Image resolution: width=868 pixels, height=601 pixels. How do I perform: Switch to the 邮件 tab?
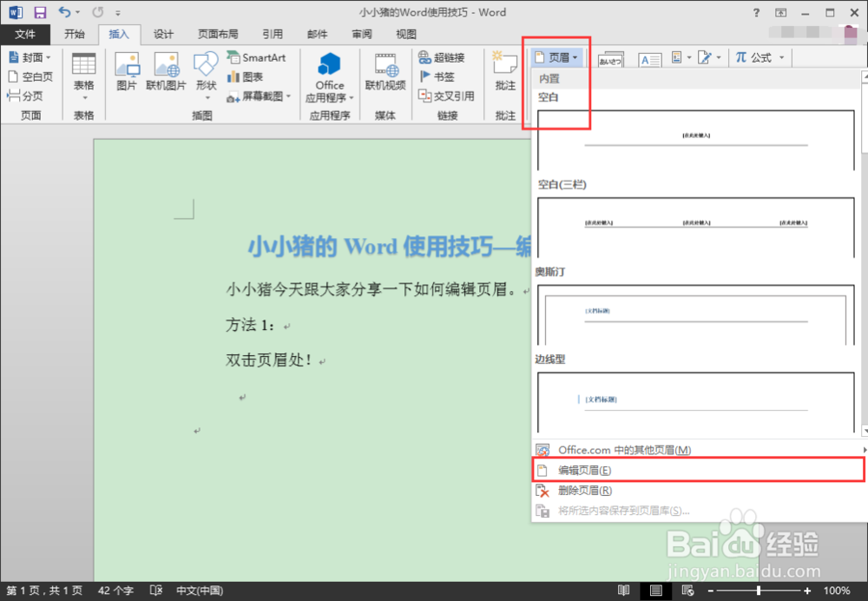[317, 35]
